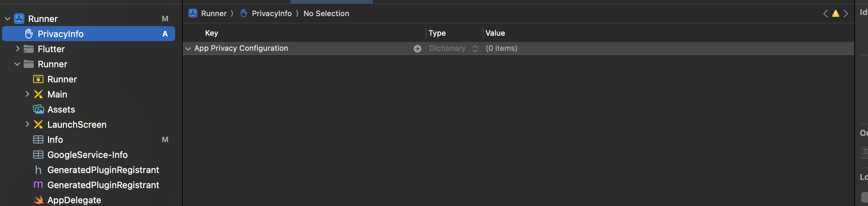This screenshot has width=868, height=206.
Task: Expand the Flutter folder
Action: 18,49
